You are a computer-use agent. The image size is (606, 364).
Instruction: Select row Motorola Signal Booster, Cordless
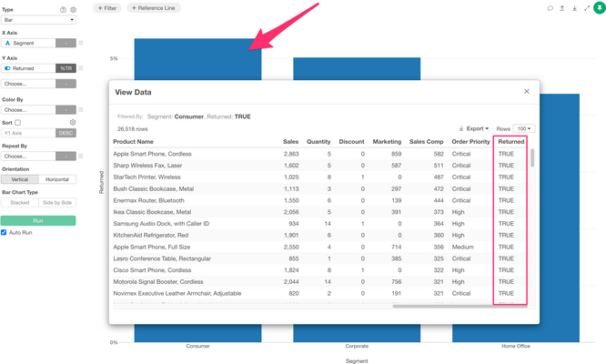point(320,282)
